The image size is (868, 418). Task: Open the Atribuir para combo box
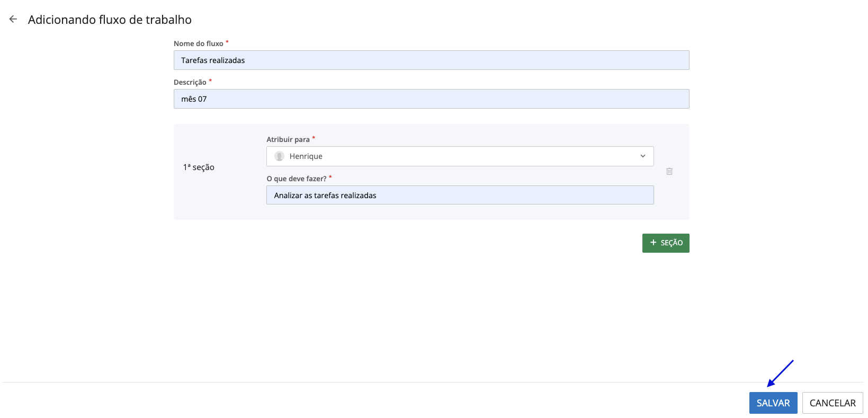click(460, 156)
